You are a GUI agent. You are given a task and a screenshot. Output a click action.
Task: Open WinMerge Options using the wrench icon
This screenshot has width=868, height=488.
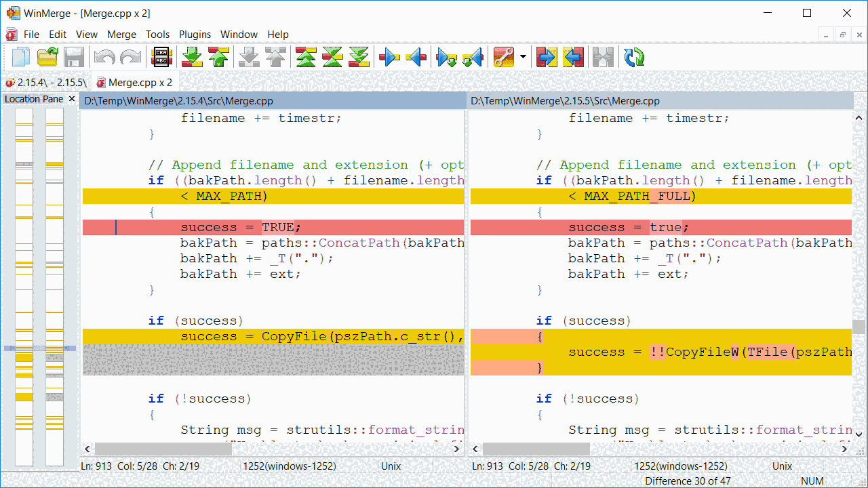tap(505, 57)
